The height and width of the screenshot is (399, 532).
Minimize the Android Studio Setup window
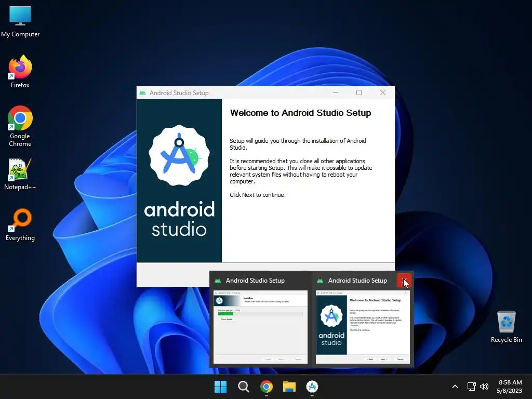336,92
